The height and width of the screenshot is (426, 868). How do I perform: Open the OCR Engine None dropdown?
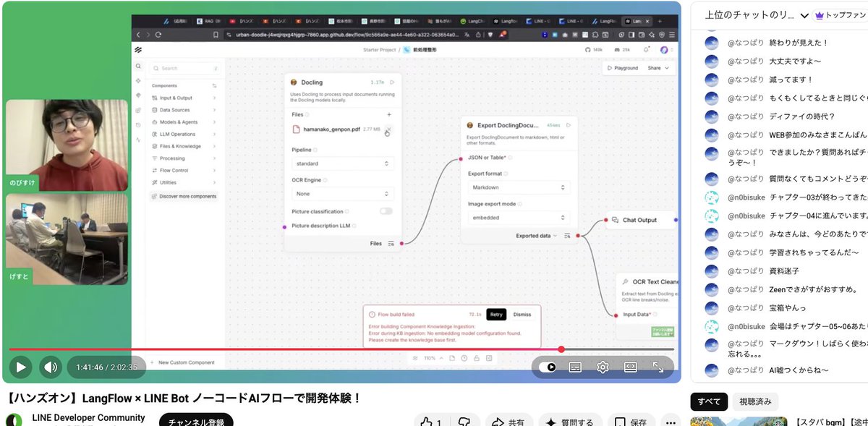343,194
